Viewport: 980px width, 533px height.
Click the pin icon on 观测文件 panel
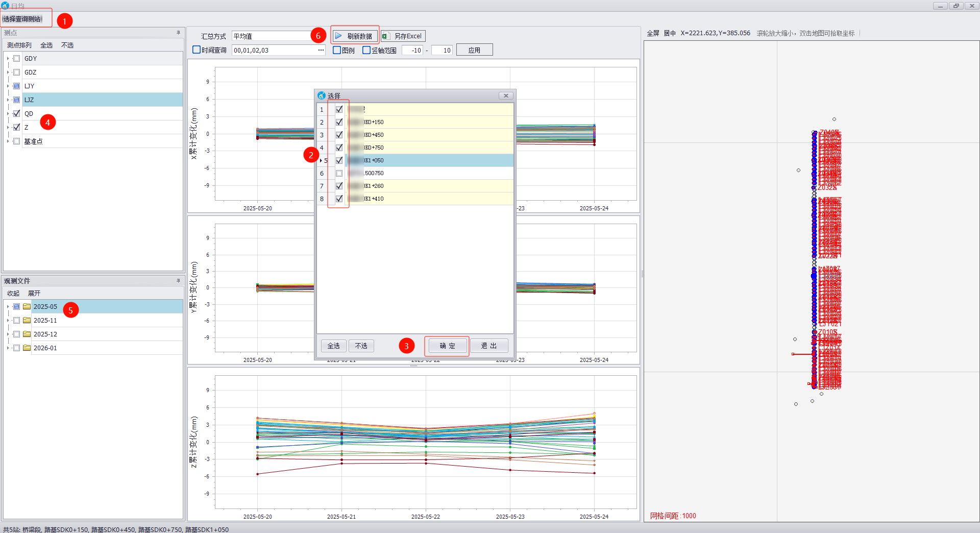point(178,281)
